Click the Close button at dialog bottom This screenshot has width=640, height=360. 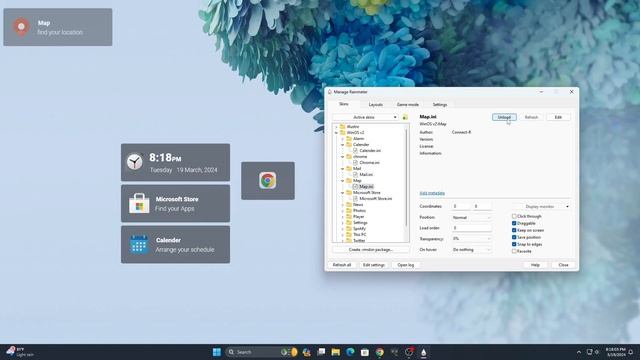[563, 265]
